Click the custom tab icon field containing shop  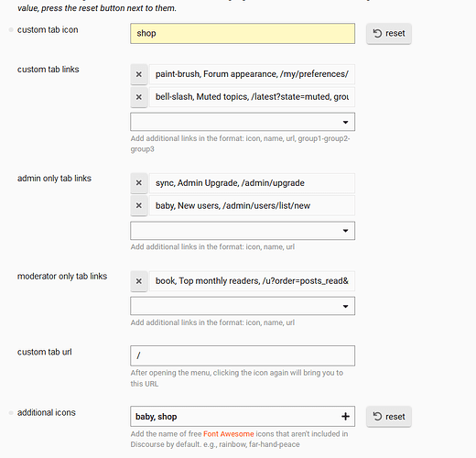point(243,33)
